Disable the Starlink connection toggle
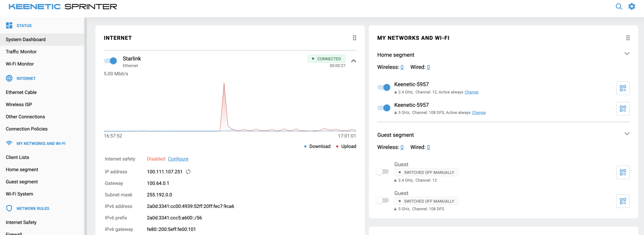The height and width of the screenshot is (235, 644). (110, 61)
